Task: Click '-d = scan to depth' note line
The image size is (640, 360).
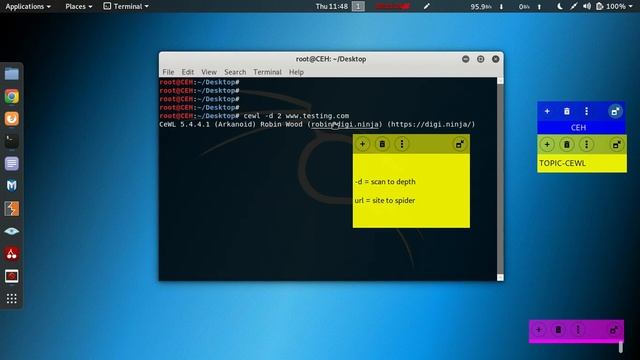Action: click(x=385, y=182)
